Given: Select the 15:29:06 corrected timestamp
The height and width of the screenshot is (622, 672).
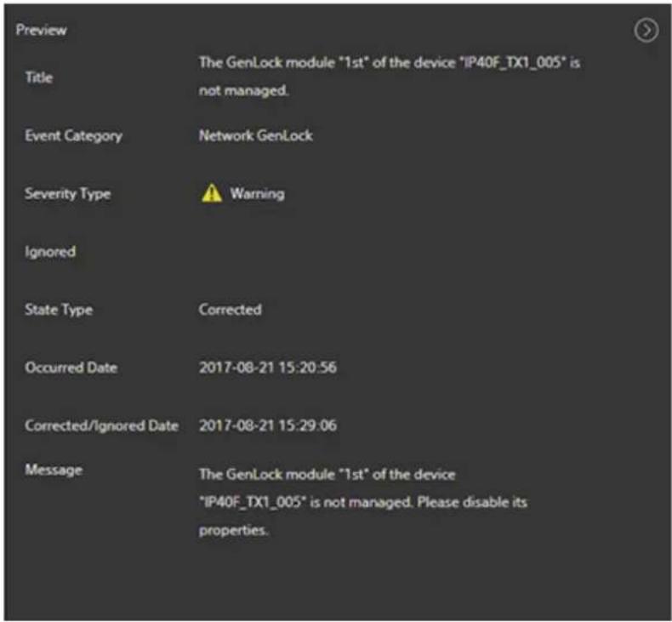Looking at the screenshot, I should pyautogui.click(x=268, y=425).
